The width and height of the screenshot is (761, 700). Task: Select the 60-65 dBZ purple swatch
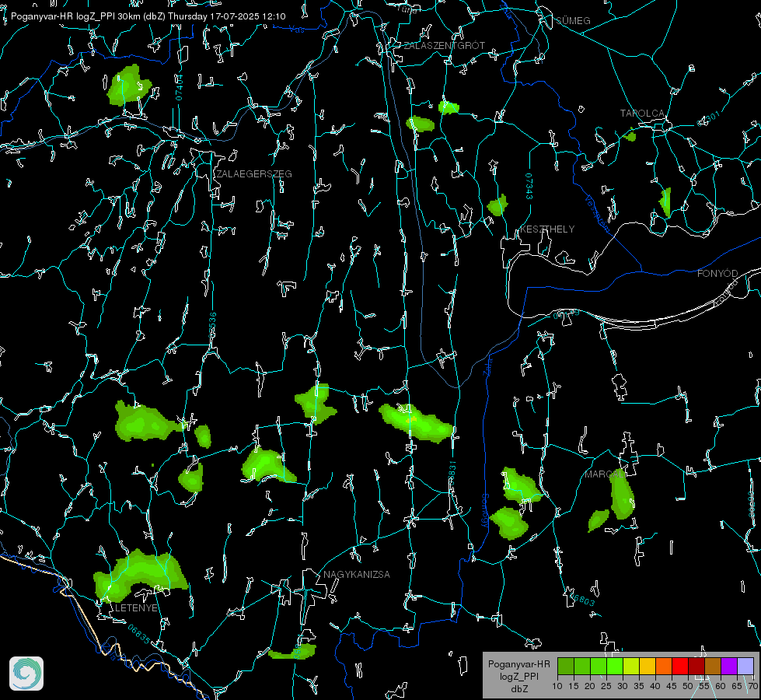(729, 667)
